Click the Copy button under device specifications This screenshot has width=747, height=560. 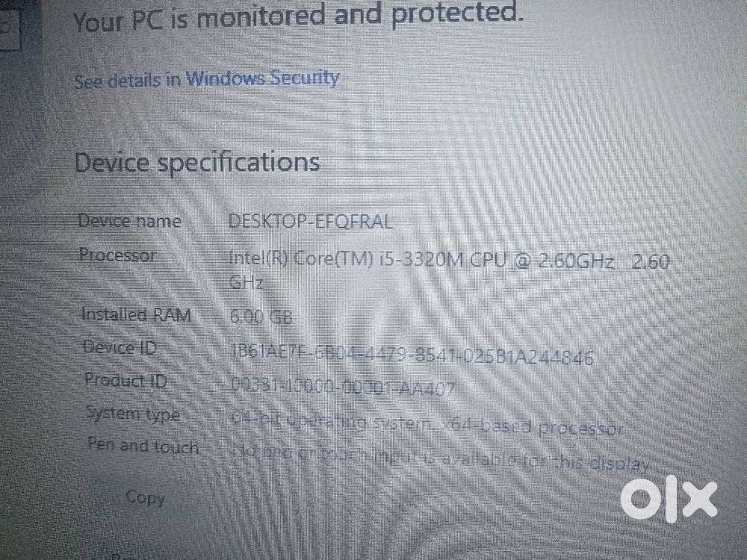[146, 497]
